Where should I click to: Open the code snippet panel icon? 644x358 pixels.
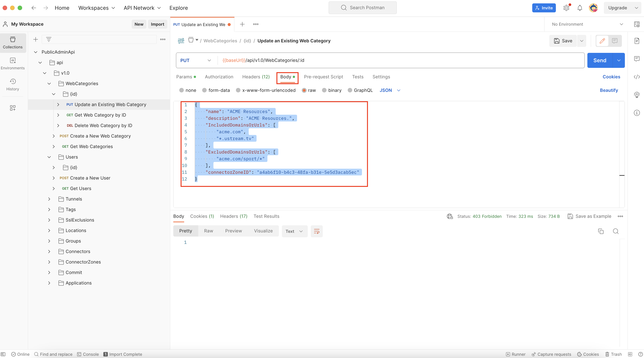point(636,77)
